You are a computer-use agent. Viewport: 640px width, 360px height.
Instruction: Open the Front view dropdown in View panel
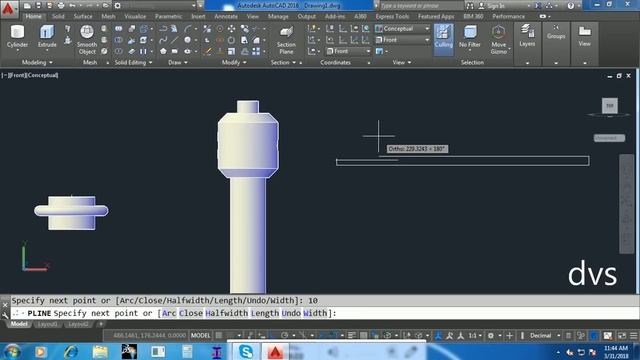[x=402, y=40]
